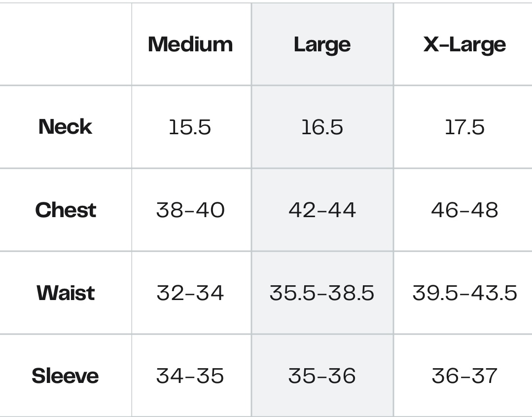Select the X-Large sleeve cell 36-37
This screenshot has width=532, height=417.
[x=464, y=376]
